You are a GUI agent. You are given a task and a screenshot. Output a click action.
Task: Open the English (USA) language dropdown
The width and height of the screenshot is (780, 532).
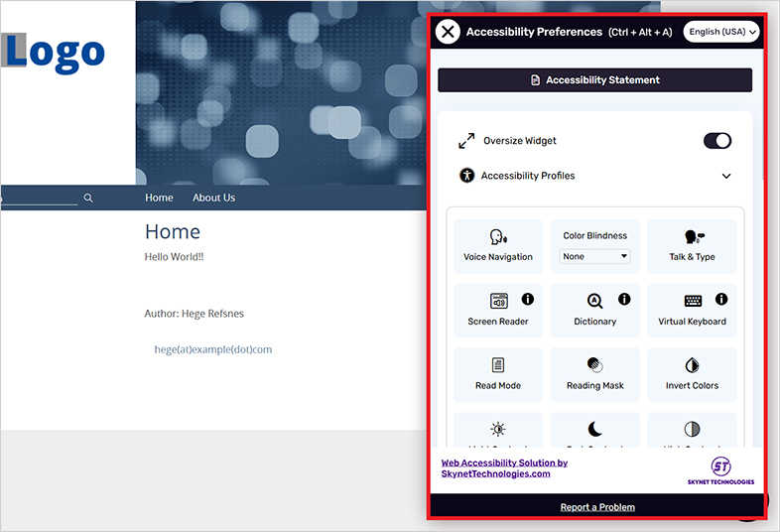(721, 32)
